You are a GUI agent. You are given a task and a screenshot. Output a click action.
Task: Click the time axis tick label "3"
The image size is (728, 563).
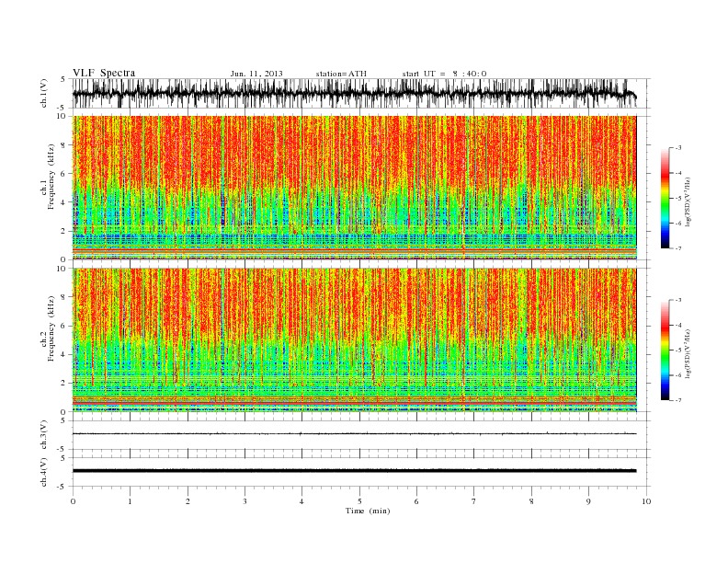(x=245, y=501)
